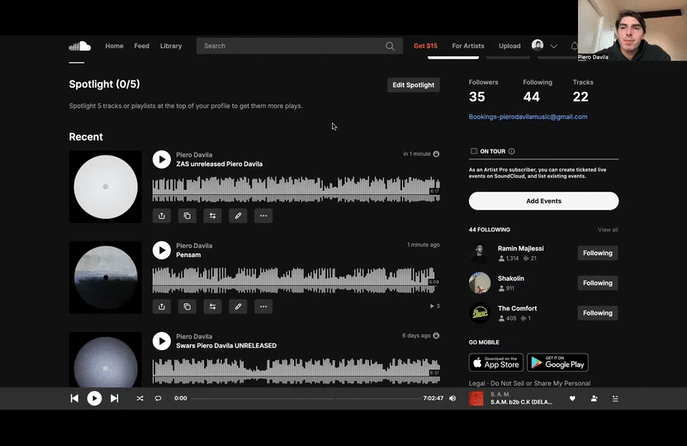
Task: Click View all following link
Action: [608, 230]
